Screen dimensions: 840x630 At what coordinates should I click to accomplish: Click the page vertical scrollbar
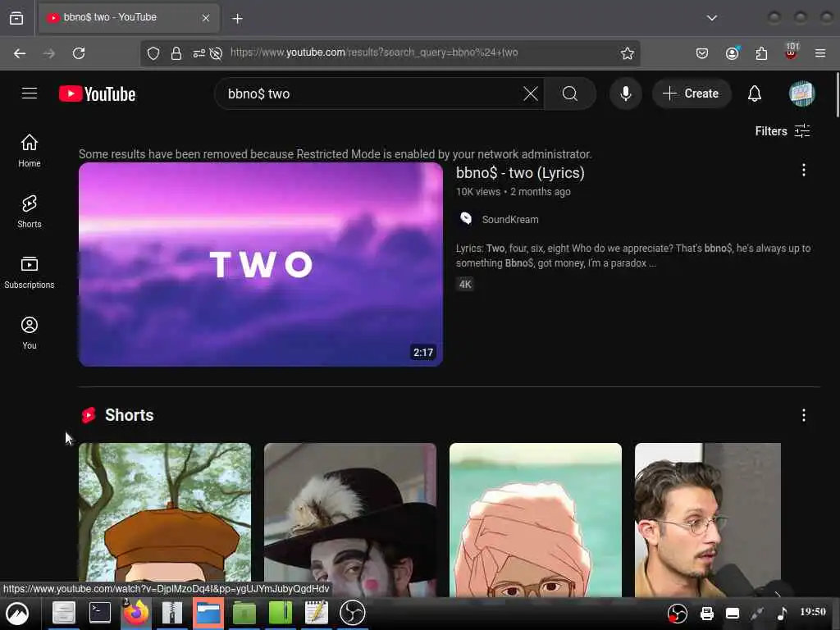[x=836, y=95]
